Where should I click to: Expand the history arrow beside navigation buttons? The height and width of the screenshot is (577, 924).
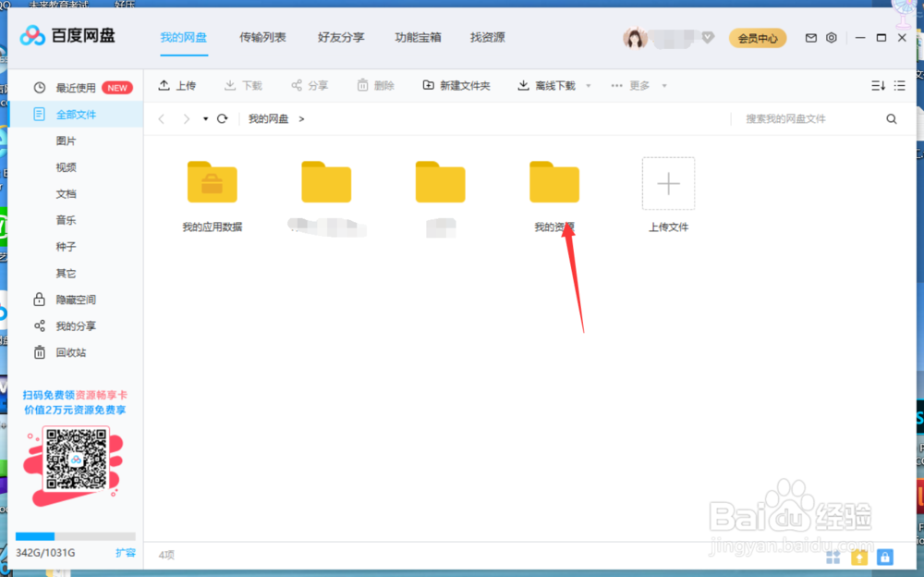tap(205, 118)
